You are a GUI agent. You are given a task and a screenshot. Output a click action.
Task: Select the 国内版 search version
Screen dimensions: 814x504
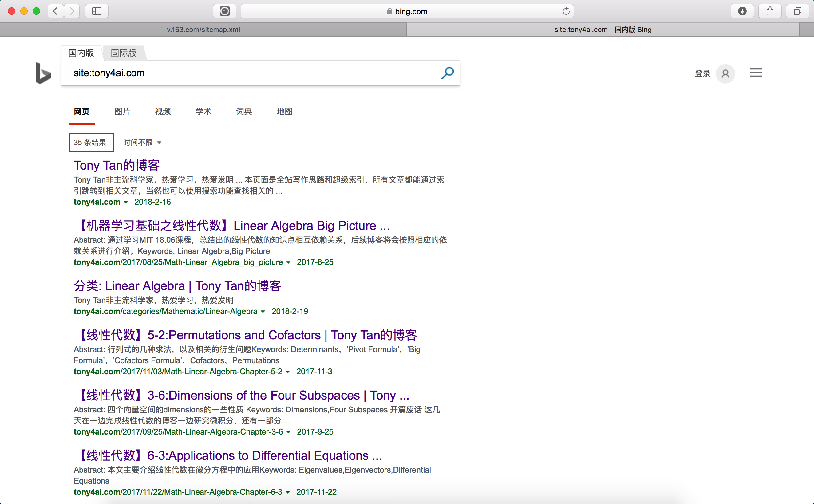coord(81,53)
